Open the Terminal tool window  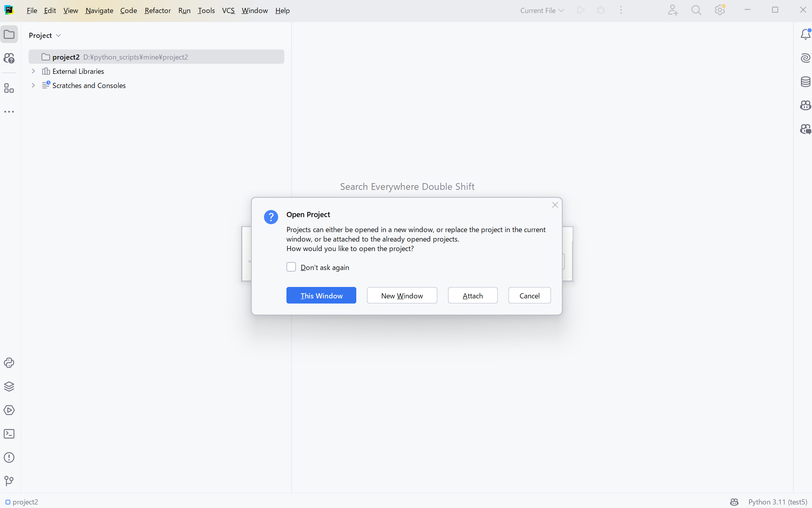point(9,434)
